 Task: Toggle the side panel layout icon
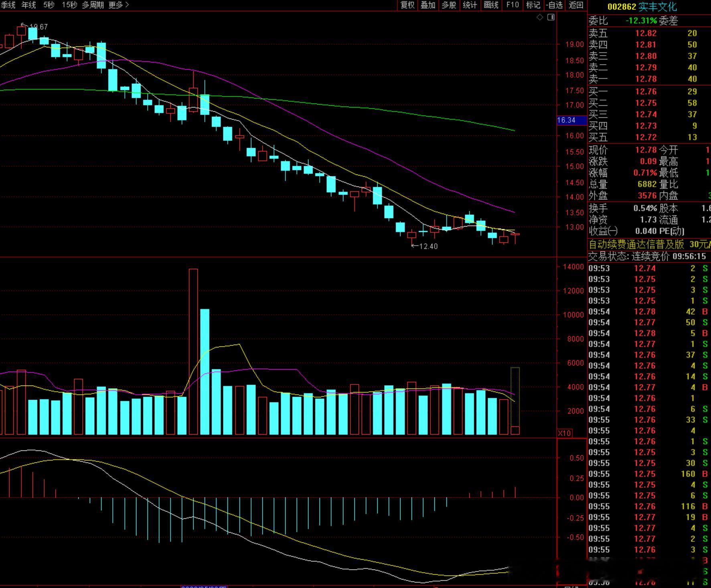(x=551, y=17)
